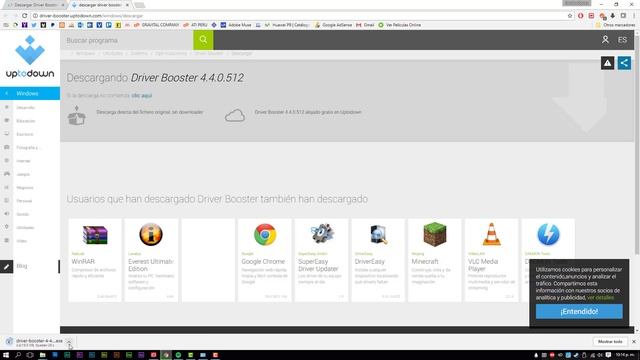Open the Google AdSense bookmark
The image size is (640, 360).
[333, 25]
